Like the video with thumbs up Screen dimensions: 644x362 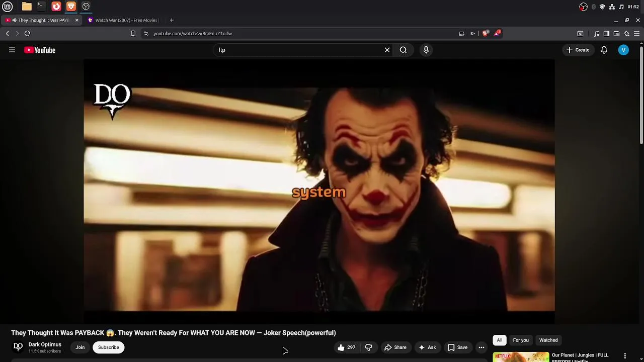[x=346, y=347]
